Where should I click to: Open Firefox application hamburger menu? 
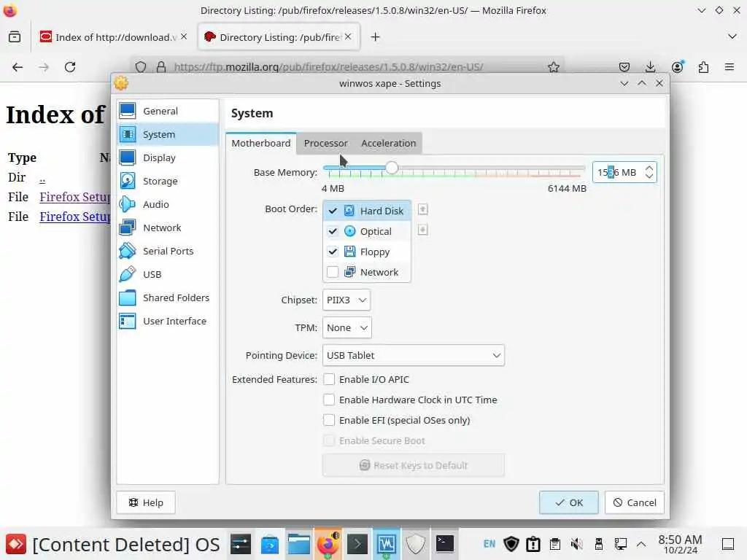coord(729,67)
